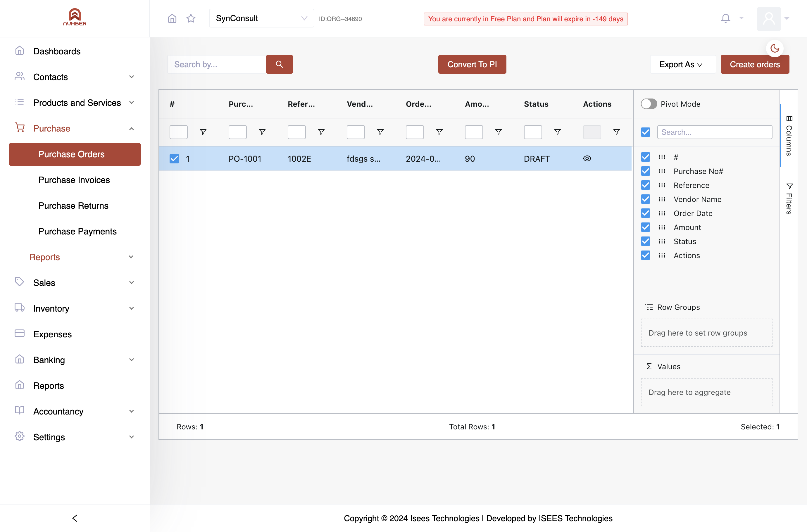Screen dimensions: 807x532
Task: Open filter for Actions column
Action: pos(616,132)
